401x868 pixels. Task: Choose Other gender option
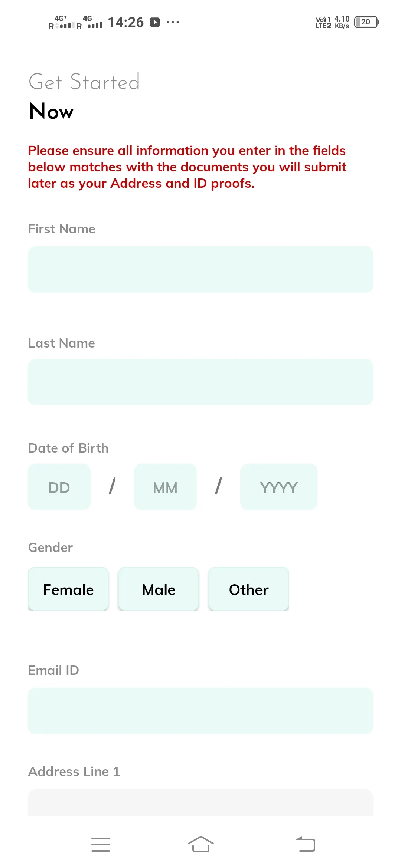[x=249, y=589]
